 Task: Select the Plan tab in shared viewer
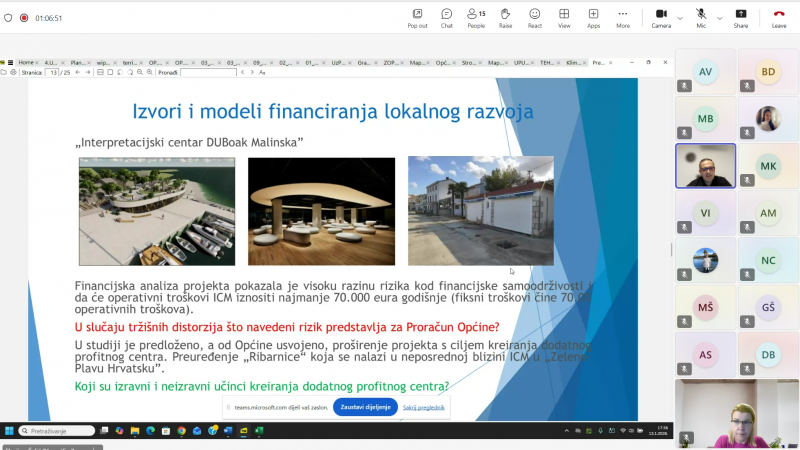pos(77,62)
